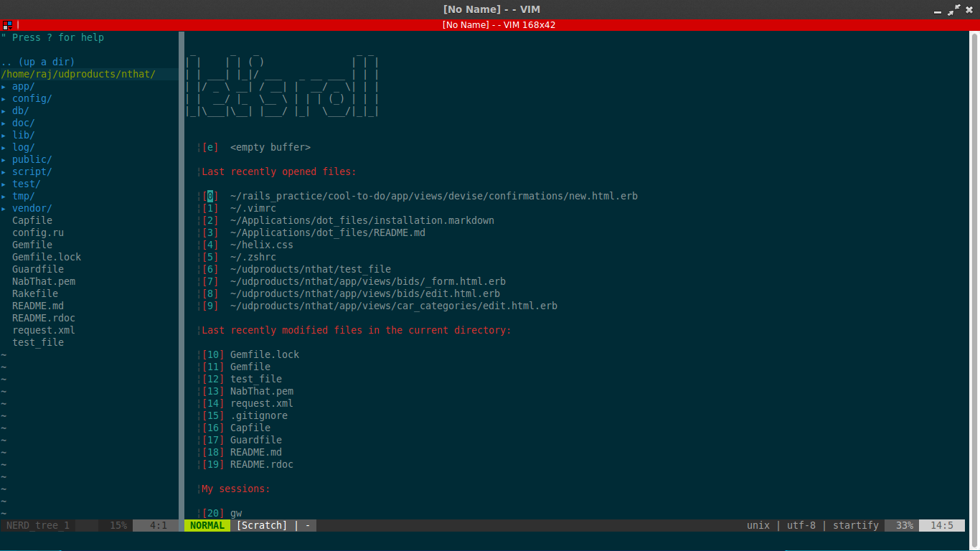
Task: Click the NERD_tree_1 statusline label
Action: pos(38,526)
